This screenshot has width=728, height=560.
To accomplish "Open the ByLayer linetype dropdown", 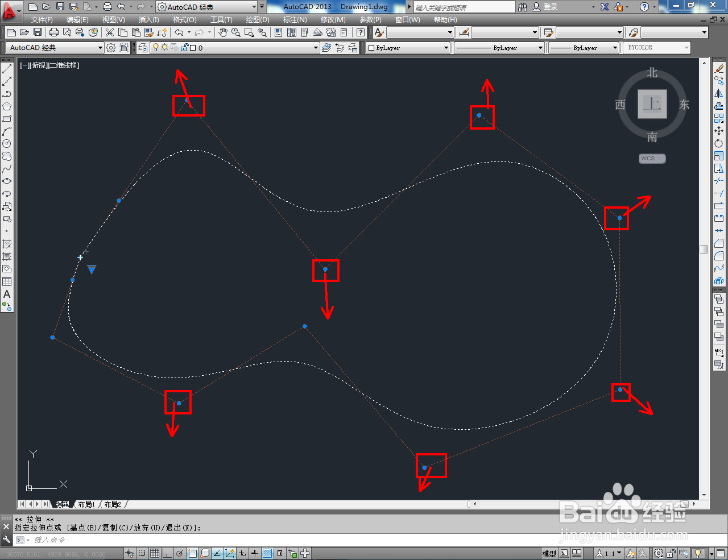I will click(x=499, y=48).
